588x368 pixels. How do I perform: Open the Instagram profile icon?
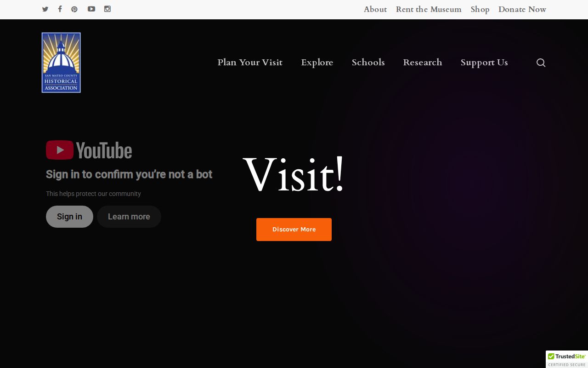click(x=107, y=9)
